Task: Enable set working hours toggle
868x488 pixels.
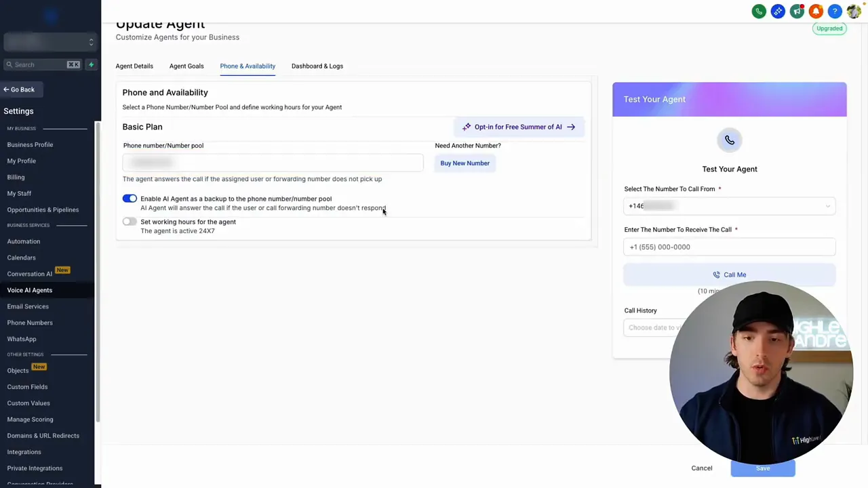Action: (x=130, y=222)
